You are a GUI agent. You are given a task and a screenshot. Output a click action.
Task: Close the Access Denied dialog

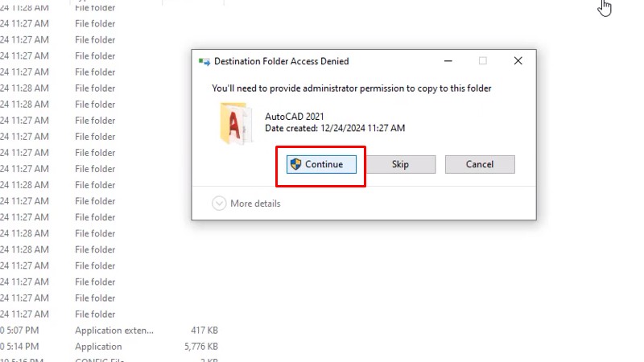tap(518, 61)
